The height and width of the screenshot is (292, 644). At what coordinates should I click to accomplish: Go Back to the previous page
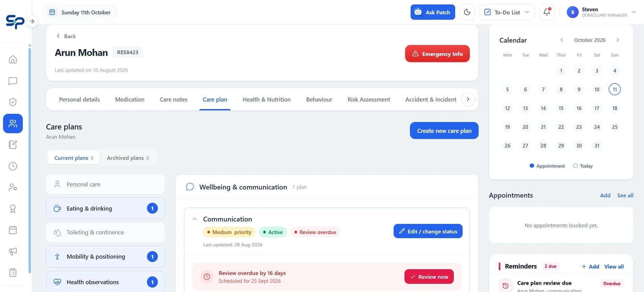point(66,36)
